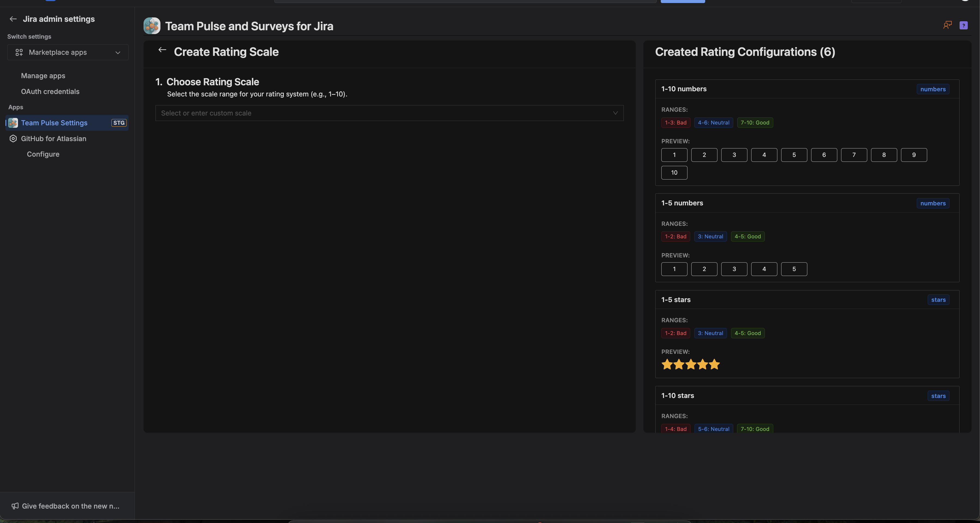
Task: Open the Marketplace apps dropdown
Action: [x=68, y=53]
